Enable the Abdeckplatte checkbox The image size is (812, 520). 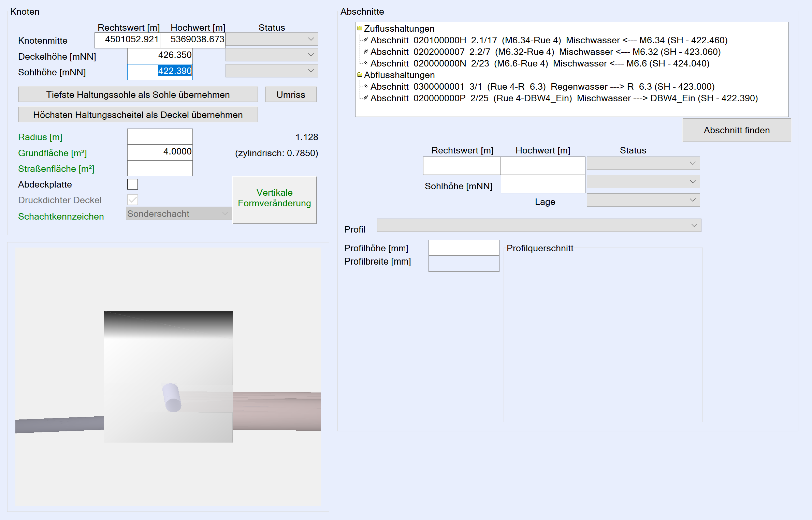pos(133,184)
